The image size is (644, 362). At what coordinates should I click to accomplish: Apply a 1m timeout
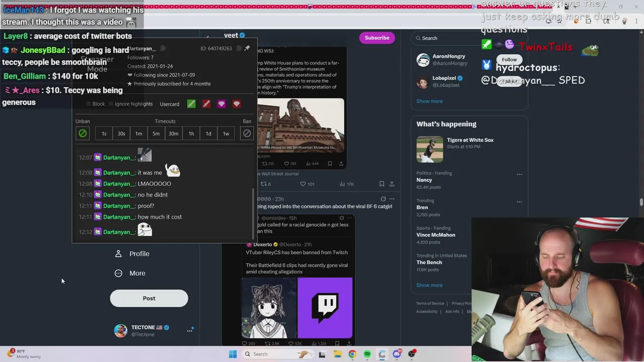139,133
